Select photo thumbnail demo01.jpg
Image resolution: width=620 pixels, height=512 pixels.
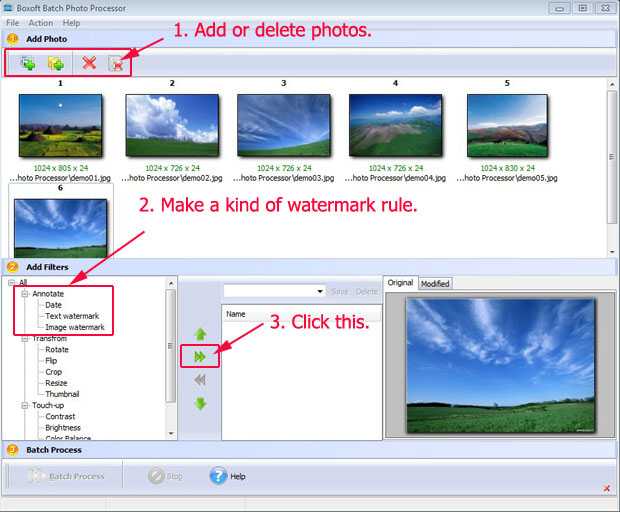click(60, 126)
